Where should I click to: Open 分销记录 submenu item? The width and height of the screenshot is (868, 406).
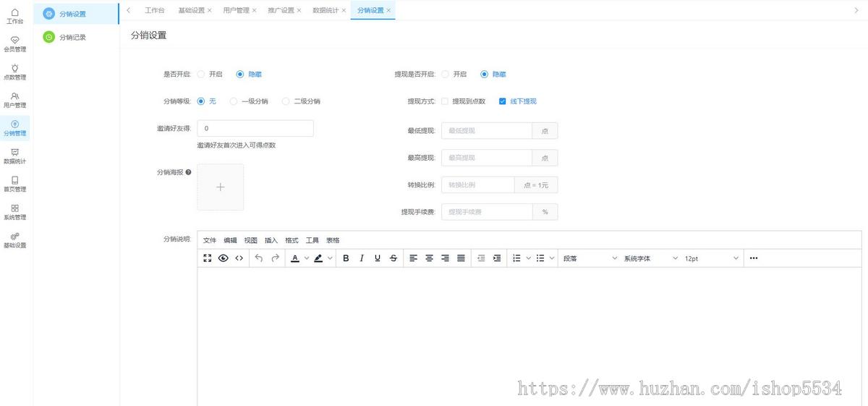tap(76, 37)
